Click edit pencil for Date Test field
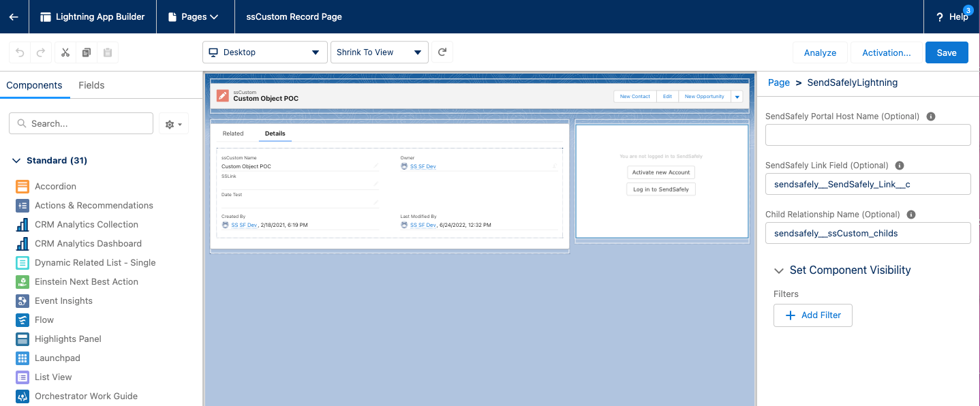Image resolution: width=980 pixels, height=406 pixels. (x=376, y=202)
